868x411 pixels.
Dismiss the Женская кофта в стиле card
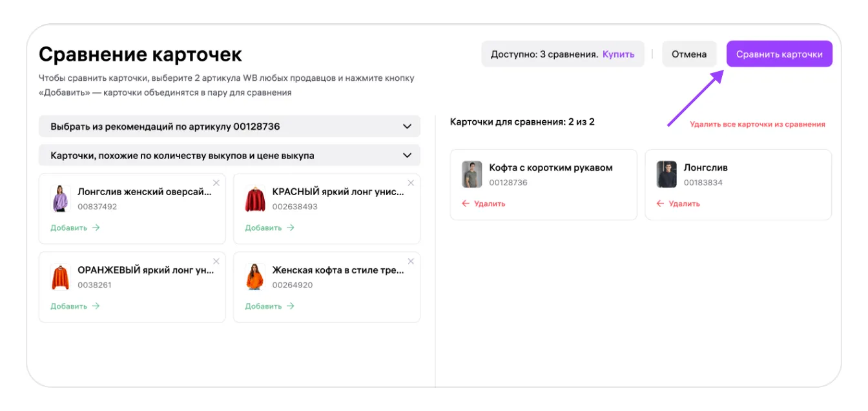(411, 261)
